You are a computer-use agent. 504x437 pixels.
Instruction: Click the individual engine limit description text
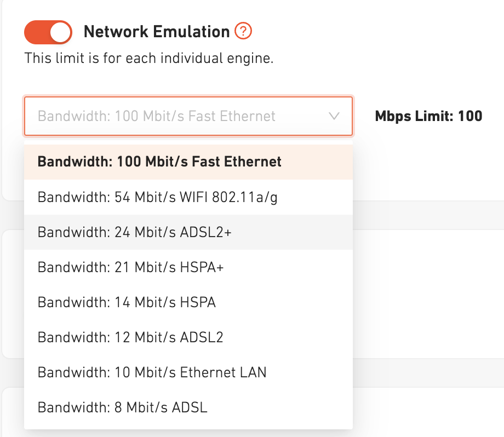click(148, 58)
